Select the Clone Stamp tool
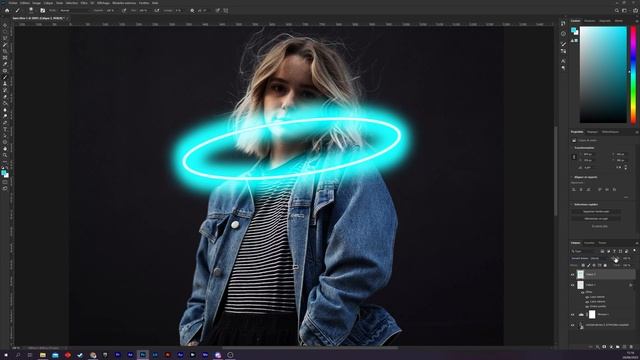This screenshot has width=640, height=360. coord(5,84)
